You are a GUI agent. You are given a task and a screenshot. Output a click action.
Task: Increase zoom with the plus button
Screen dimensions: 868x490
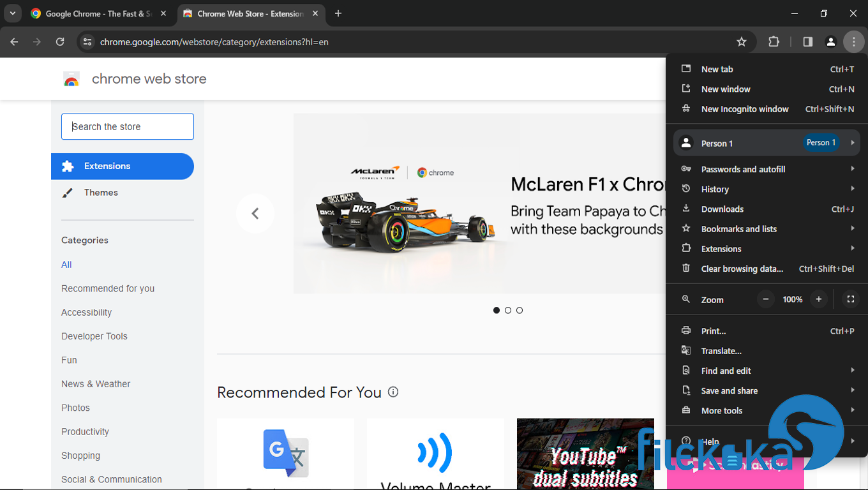click(819, 299)
